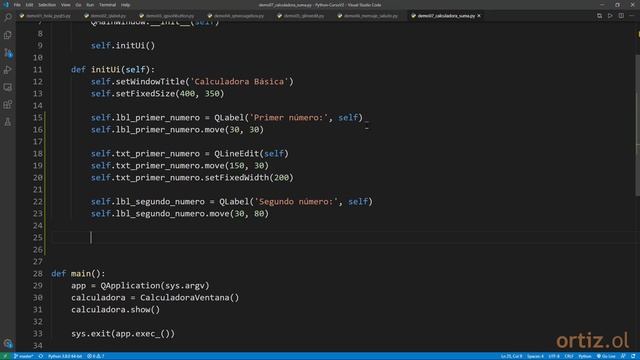Screen dimensions: 640x360
Task: Close the demo07_calculadora_suma.py tab
Action: tap(479, 16)
